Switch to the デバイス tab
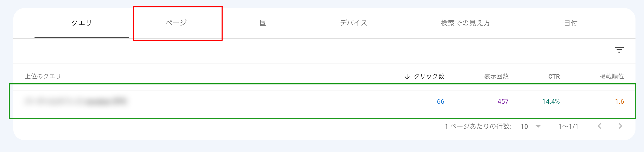 [353, 23]
